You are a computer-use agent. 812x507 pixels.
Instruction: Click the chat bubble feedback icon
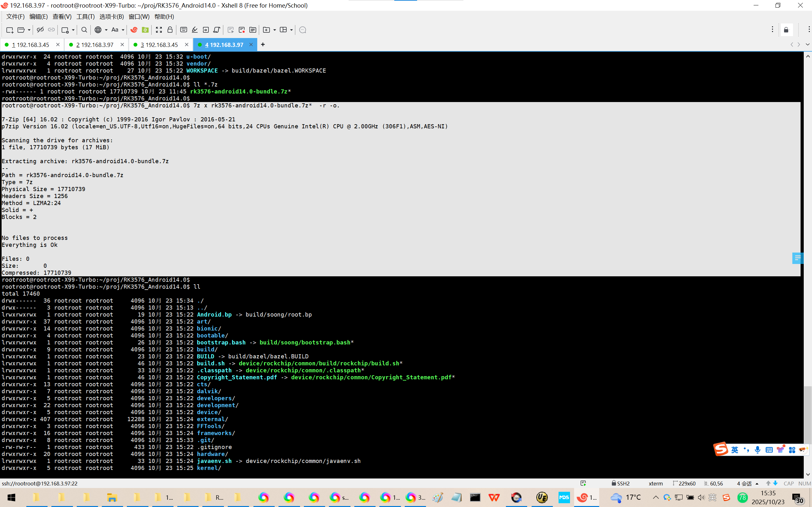pyautogui.click(x=302, y=30)
